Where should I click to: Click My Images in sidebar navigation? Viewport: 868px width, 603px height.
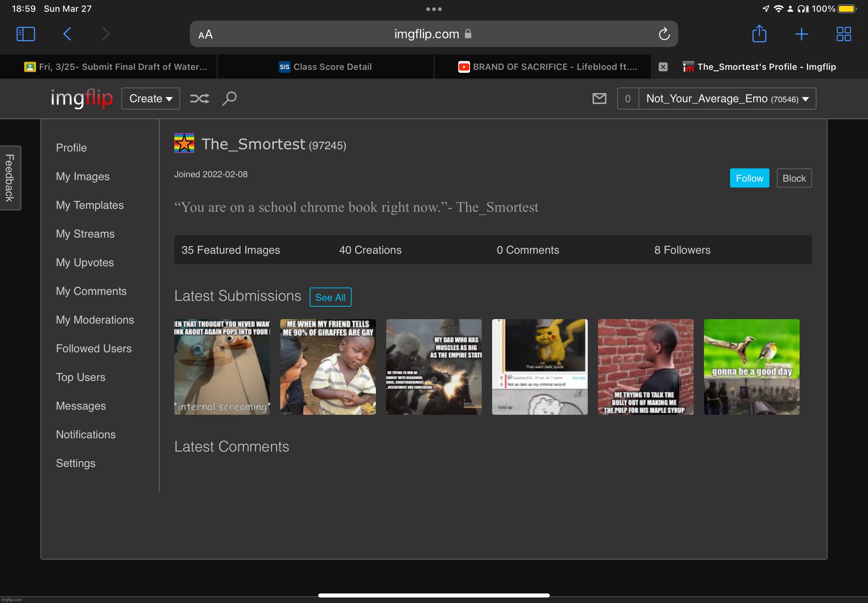click(83, 176)
